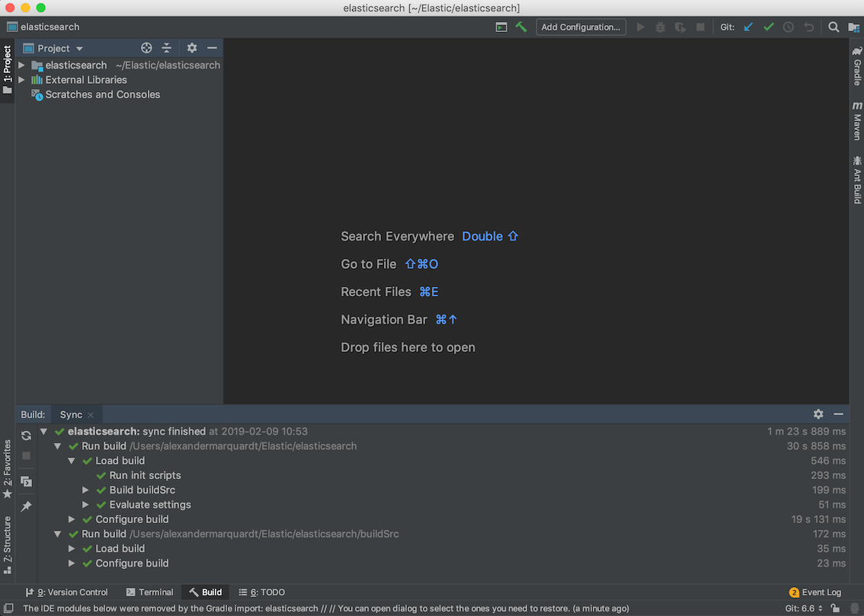This screenshot has width=864, height=616.
Task: Expand the Evaluate settings node
Action: click(x=85, y=505)
